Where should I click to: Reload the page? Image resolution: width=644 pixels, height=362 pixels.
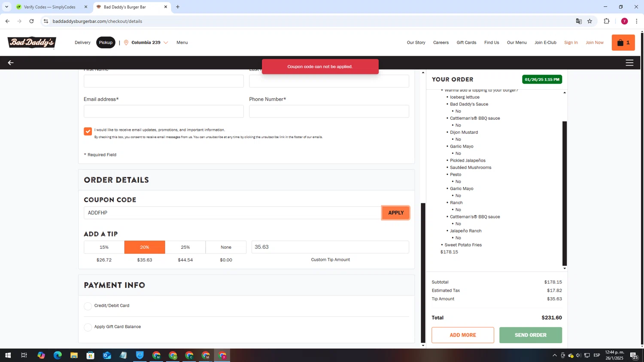pos(31,21)
